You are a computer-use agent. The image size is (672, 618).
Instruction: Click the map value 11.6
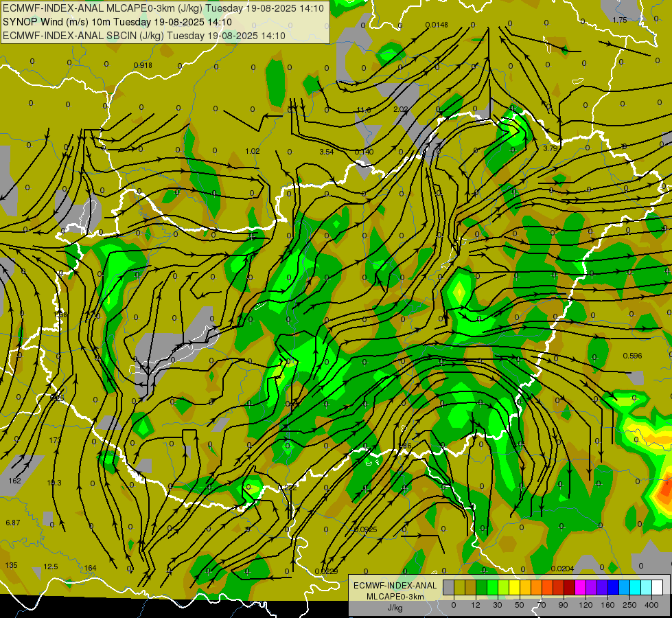pos(364,111)
